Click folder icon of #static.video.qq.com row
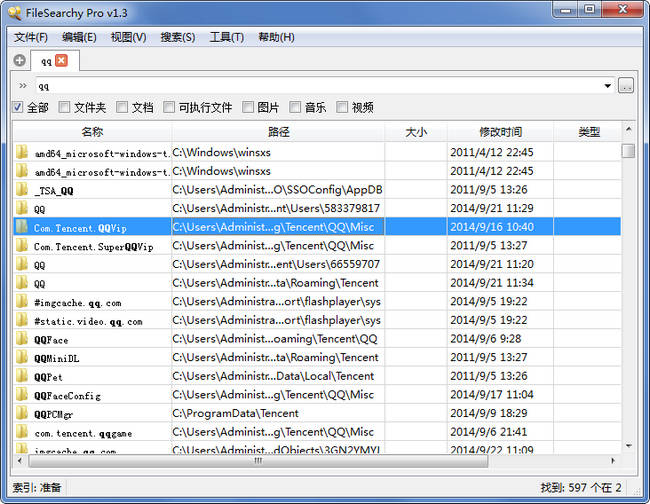 (x=22, y=320)
